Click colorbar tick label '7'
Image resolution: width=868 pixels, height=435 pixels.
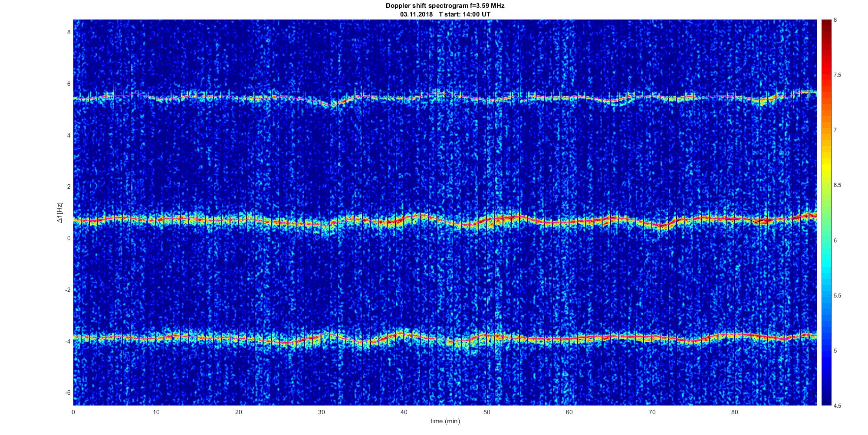[835, 130]
